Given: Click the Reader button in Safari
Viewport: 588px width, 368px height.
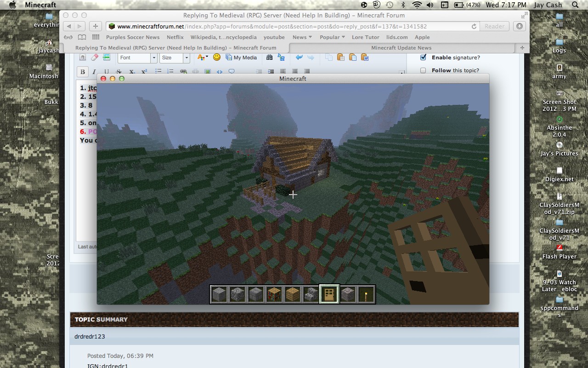Looking at the screenshot, I should (494, 26).
